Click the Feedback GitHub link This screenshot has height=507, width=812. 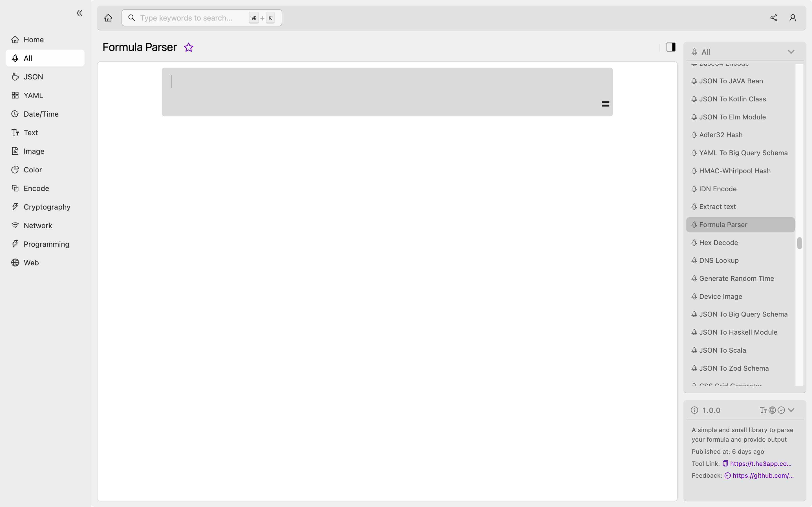point(763,475)
